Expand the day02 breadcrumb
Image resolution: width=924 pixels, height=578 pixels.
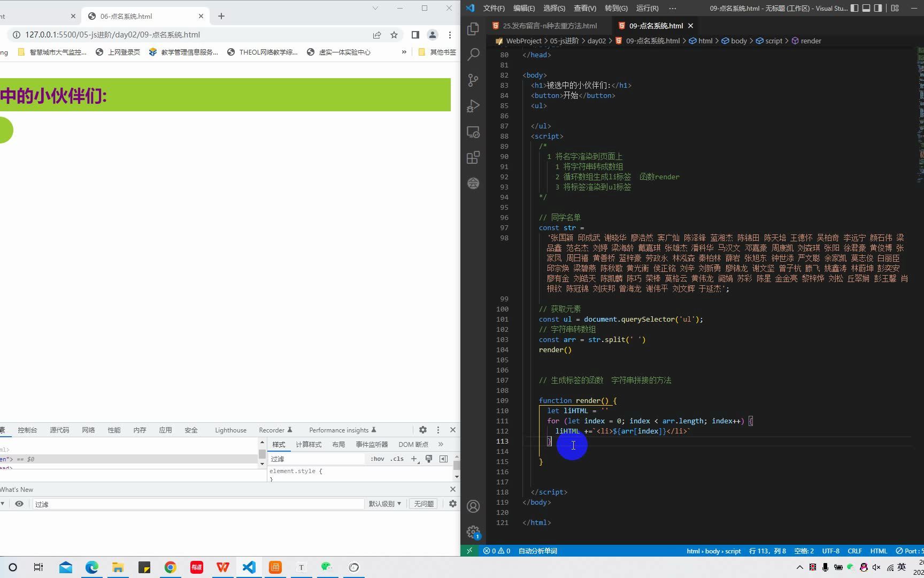tap(597, 41)
